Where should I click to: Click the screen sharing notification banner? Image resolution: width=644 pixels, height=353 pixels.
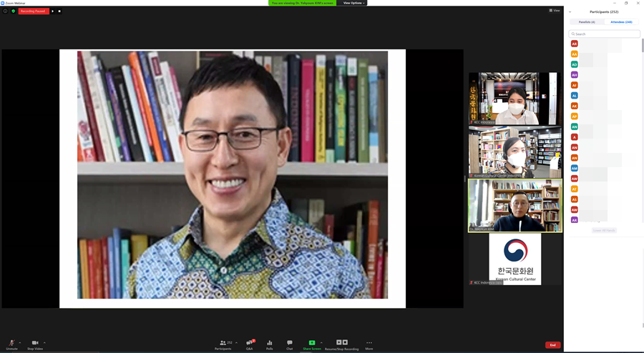(x=302, y=3)
